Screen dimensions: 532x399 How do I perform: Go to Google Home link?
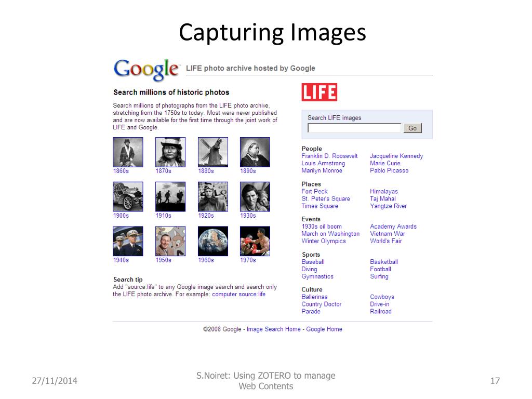click(x=324, y=329)
